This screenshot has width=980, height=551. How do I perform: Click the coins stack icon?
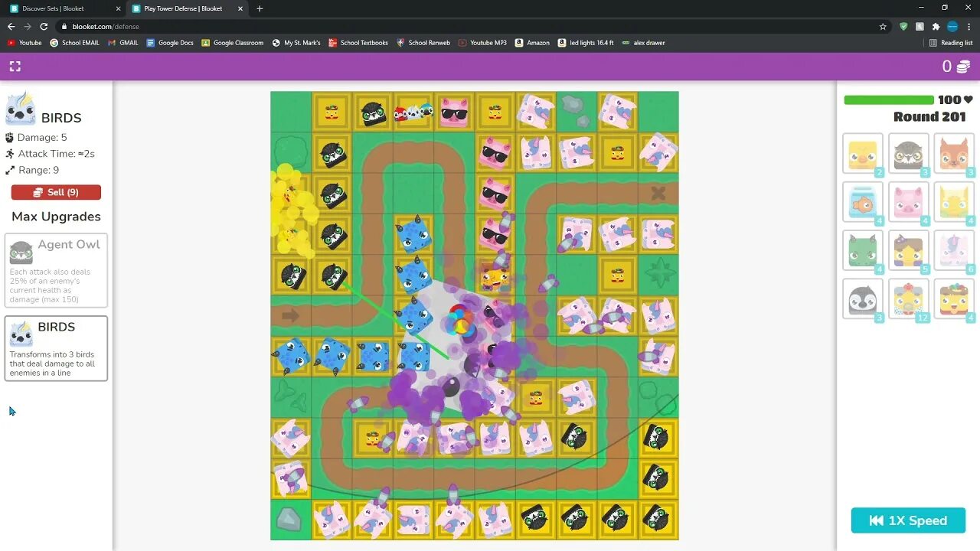tap(964, 67)
